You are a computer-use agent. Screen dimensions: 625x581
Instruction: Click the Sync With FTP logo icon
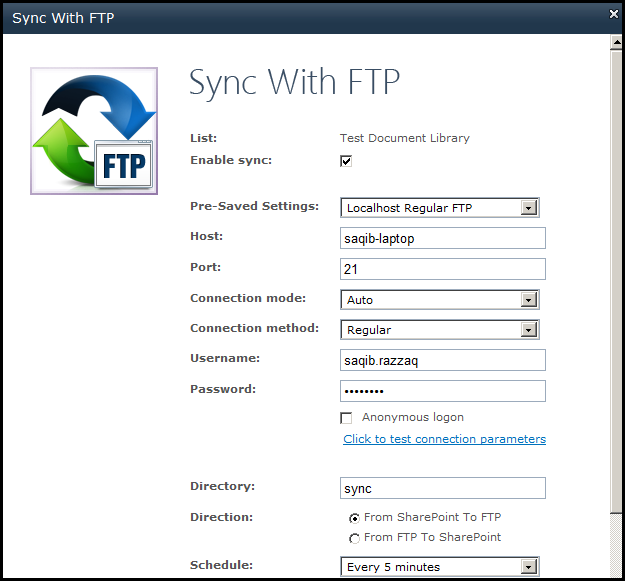pyautogui.click(x=94, y=131)
